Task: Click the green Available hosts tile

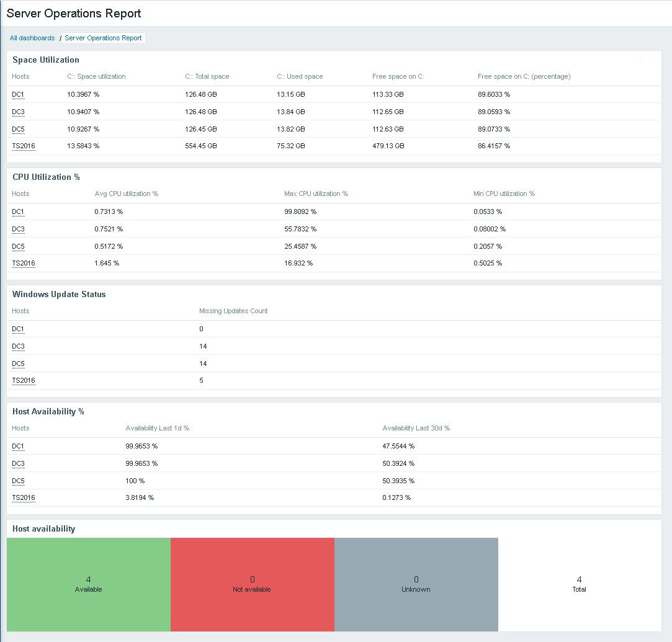Action: coord(89,584)
